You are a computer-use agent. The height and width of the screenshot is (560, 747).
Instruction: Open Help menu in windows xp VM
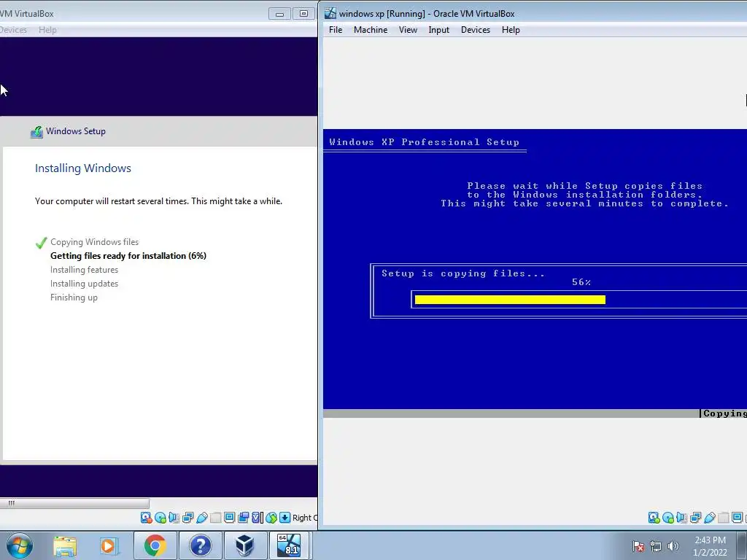[x=511, y=29]
